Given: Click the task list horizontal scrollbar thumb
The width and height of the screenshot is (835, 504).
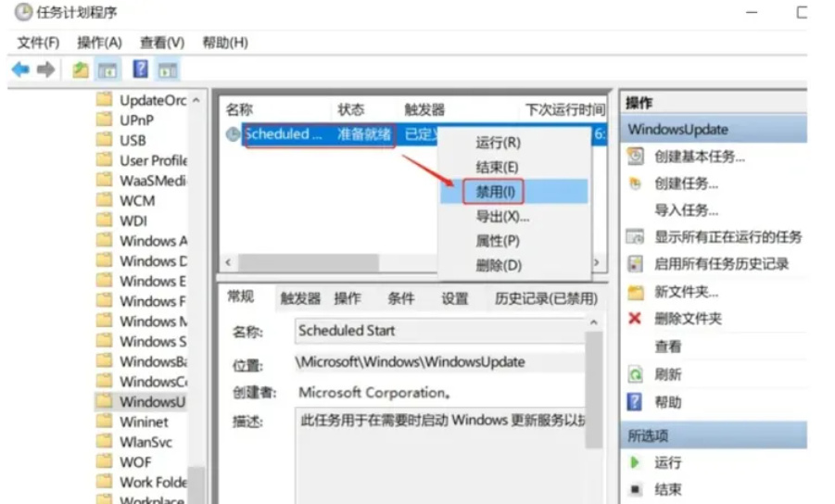Looking at the screenshot, I should coord(309,262).
